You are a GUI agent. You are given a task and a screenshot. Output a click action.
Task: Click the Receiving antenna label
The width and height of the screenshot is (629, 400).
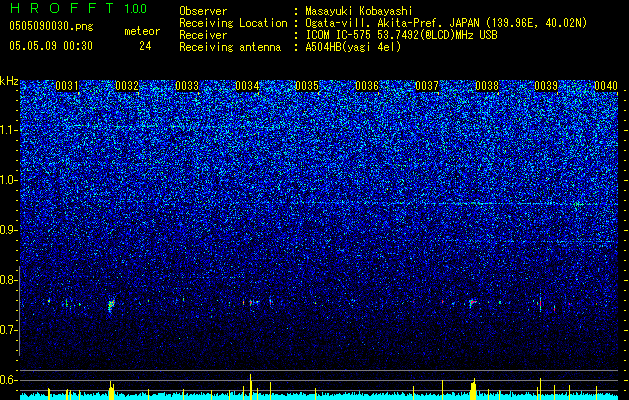[x=230, y=47]
